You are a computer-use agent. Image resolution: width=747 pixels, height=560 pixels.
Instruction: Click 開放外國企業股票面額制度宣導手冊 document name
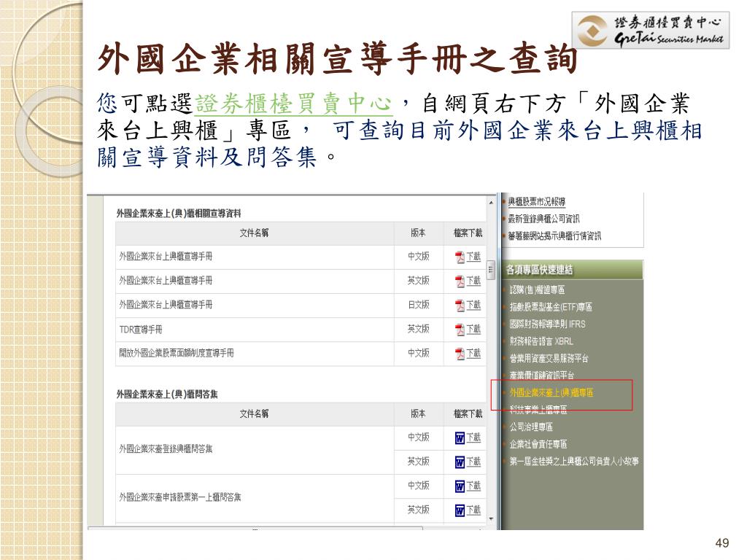(177, 354)
